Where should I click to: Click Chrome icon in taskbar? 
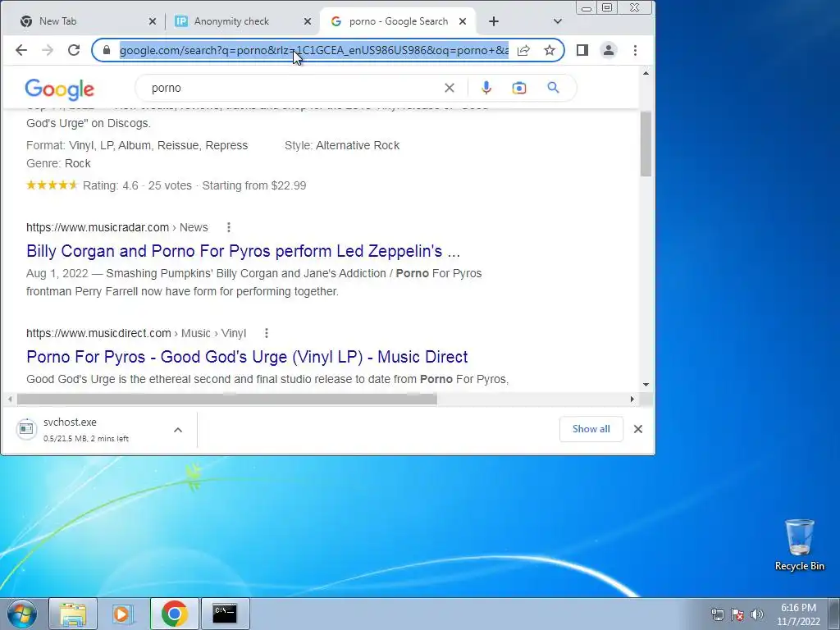click(174, 614)
